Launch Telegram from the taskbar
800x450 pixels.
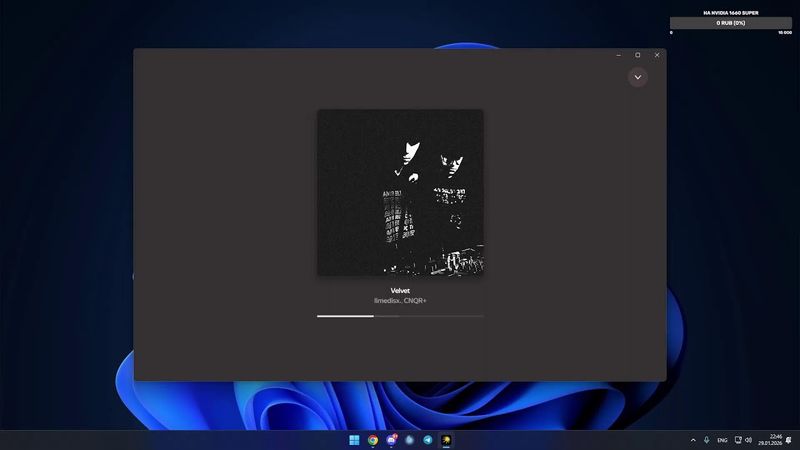coord(428,440)
